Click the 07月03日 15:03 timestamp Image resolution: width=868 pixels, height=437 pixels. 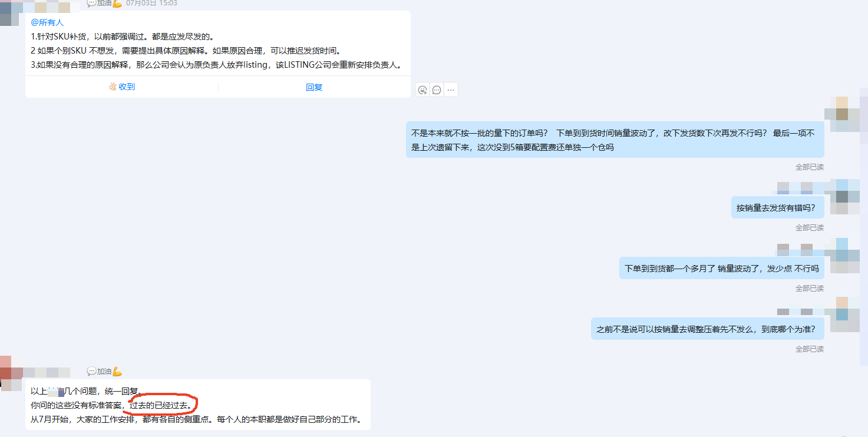pyautogui.click(x=151, y=3)
